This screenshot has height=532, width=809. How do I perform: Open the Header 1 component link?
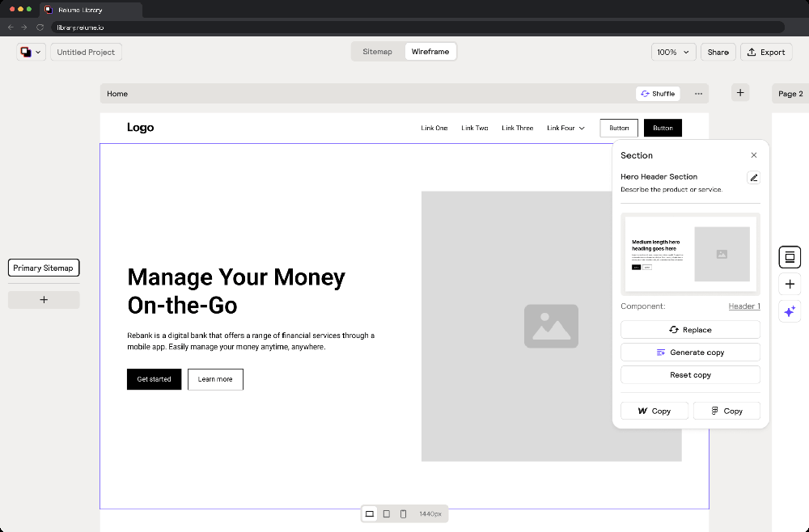744,306
